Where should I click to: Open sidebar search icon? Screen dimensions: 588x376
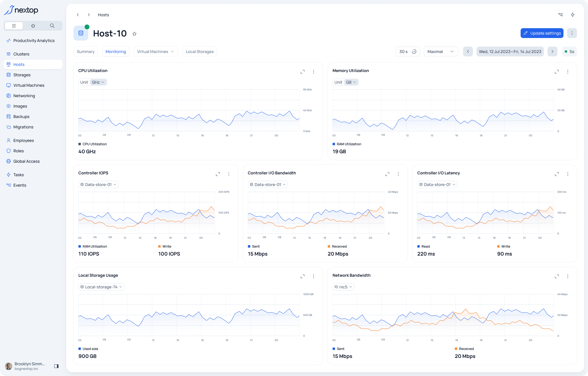coord(52,26)
